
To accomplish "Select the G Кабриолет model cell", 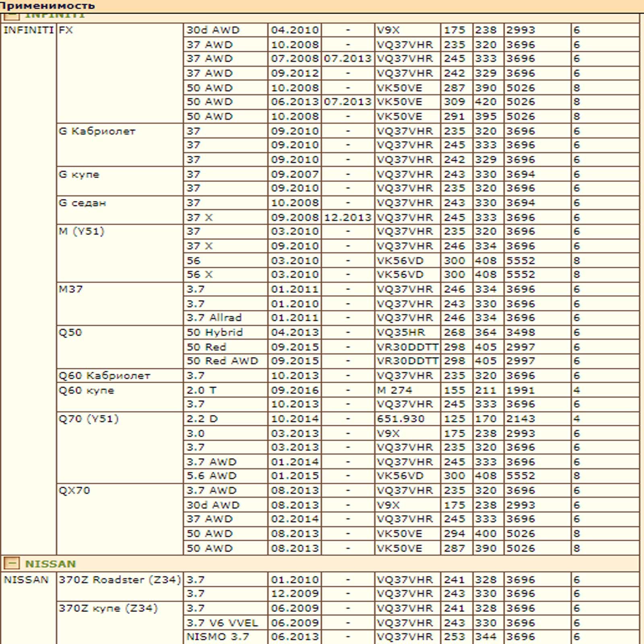I will (97, 131).
